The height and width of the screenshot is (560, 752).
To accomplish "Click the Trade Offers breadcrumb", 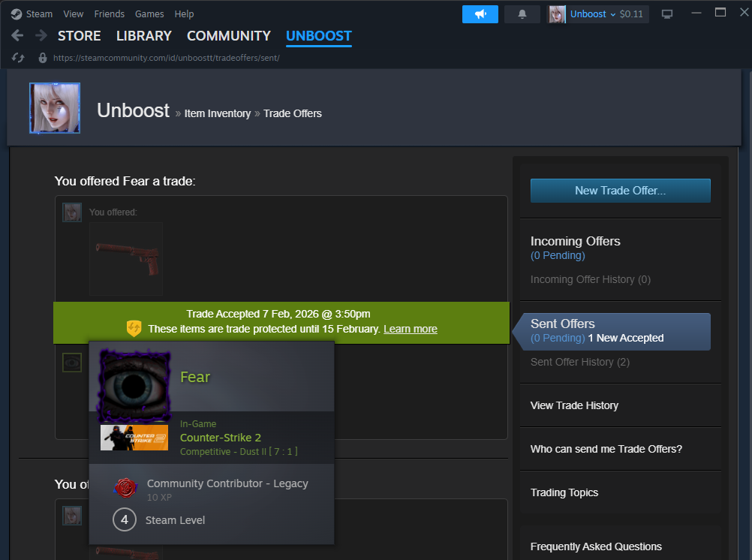I will 293,113.
